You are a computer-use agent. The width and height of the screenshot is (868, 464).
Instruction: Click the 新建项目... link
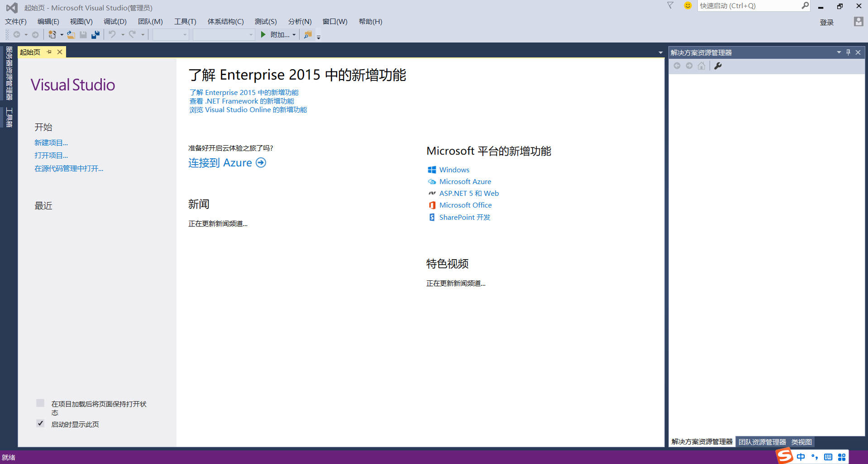[x=51, y=142]
